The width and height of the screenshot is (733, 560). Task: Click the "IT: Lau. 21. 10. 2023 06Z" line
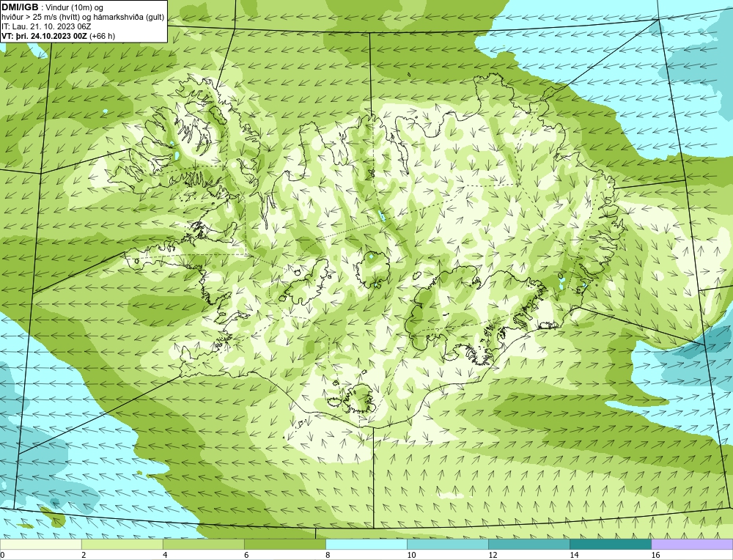pyautogui.click(x=46, y=26)
